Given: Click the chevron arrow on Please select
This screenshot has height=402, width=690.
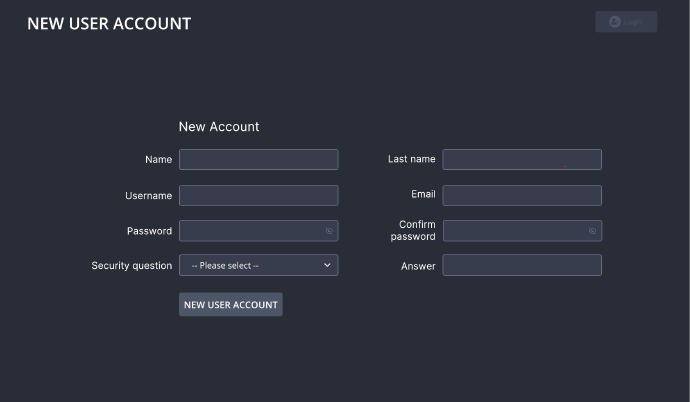Looking at the screenshot, I should coord(327,265).
